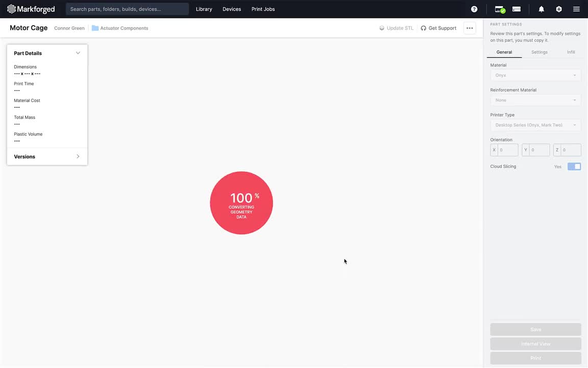Click the Get Support headset icon
Image resolution: width=588 pixels, height=368 pixels.
click(x=423, y=28)
